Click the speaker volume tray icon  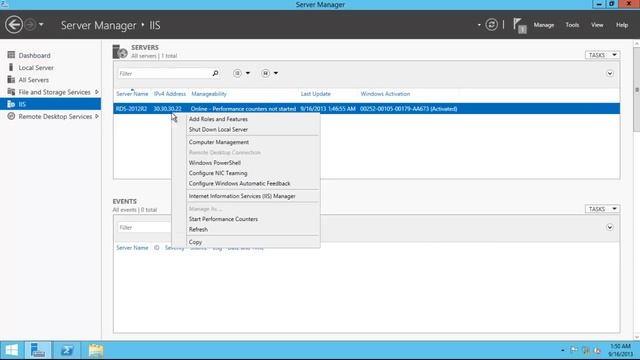[x=597, y=350]
